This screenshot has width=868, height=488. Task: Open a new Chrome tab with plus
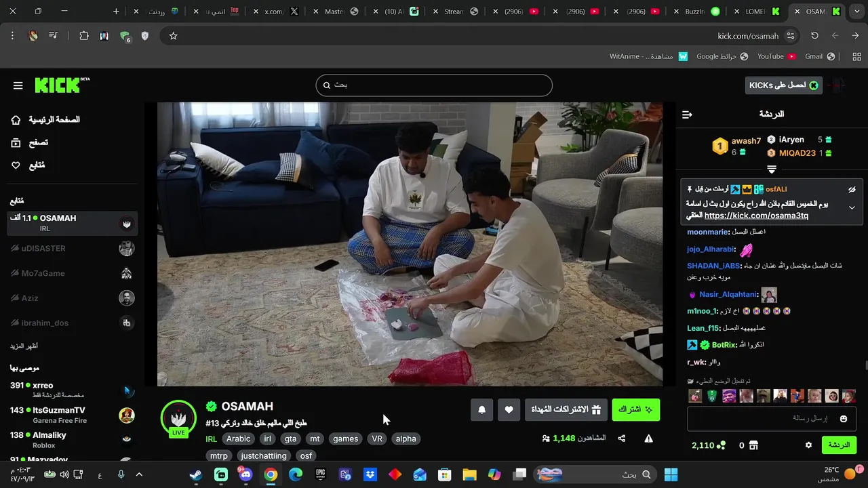(x=116, y=12)
